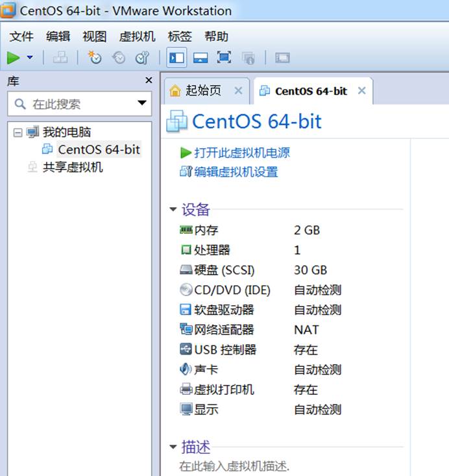Open the 编辑 menu

(x=58, y=36)
